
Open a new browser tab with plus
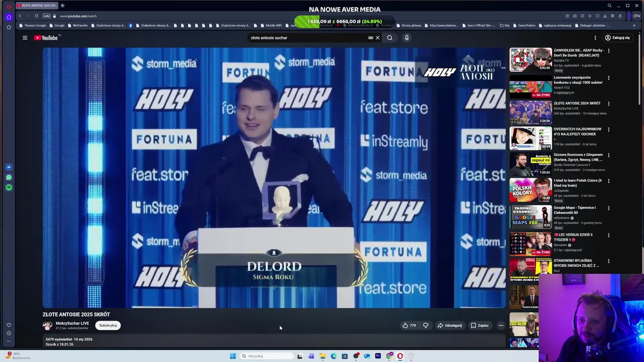(62, 6)
